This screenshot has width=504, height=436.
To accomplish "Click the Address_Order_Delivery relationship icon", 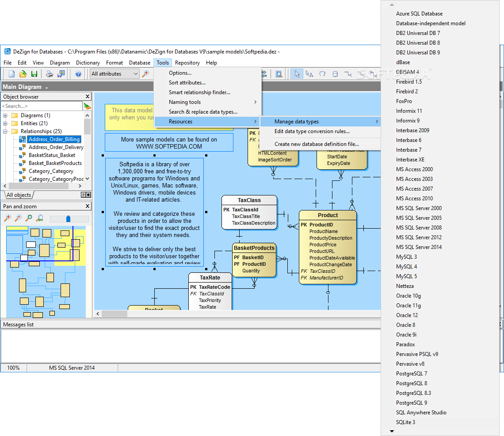I will coord(22,147).
